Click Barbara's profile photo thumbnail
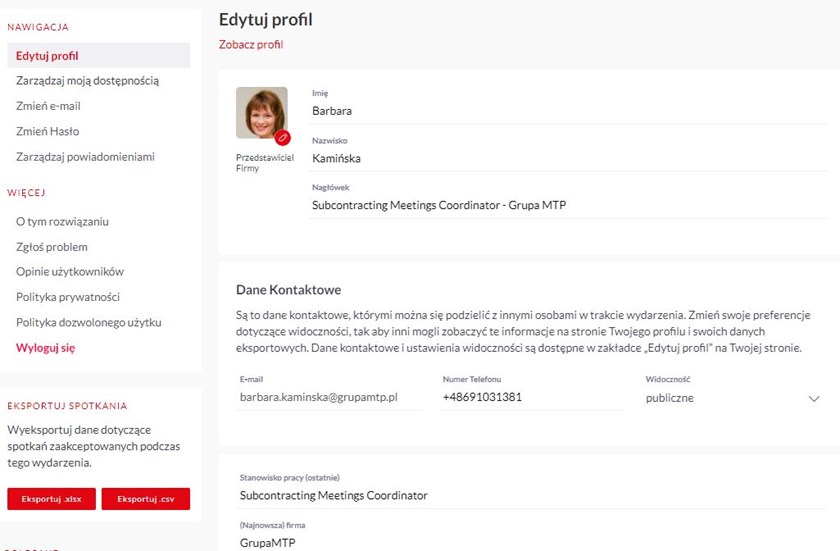 point(260,112)
